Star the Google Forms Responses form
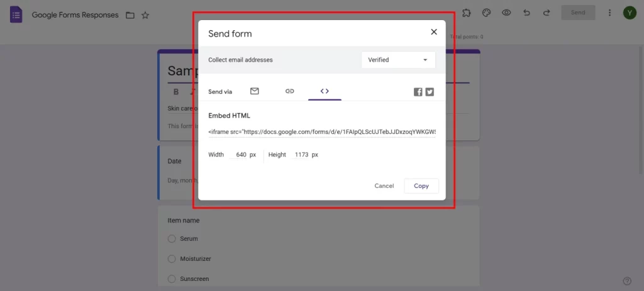This screenshot has width=644, height=291. click(145, 15)
